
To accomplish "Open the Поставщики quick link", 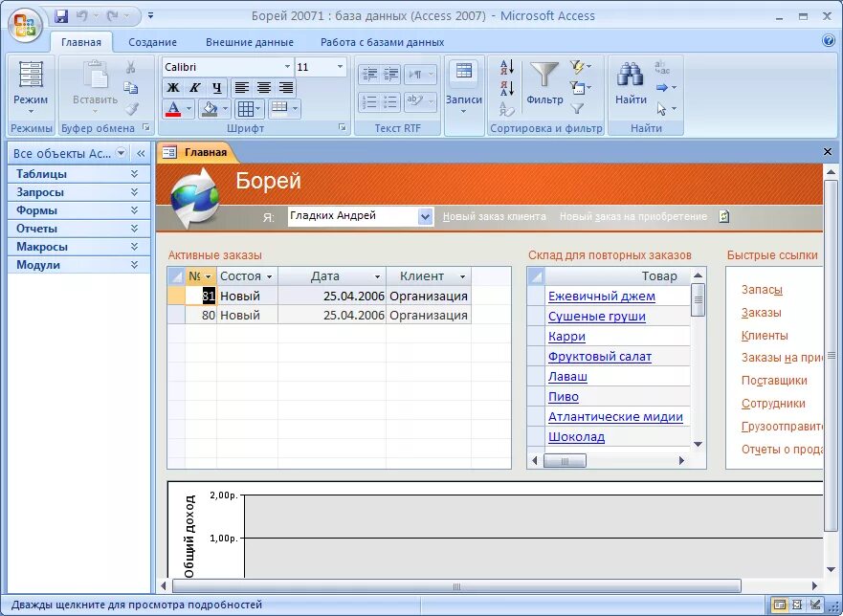I will tap(774, 381).
